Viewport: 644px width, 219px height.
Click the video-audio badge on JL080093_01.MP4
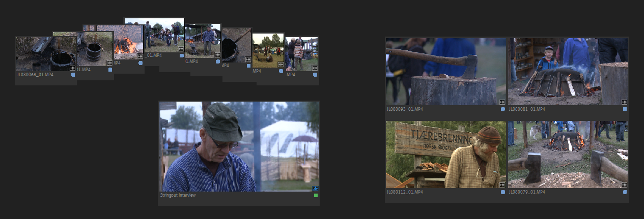coord(502,102)
